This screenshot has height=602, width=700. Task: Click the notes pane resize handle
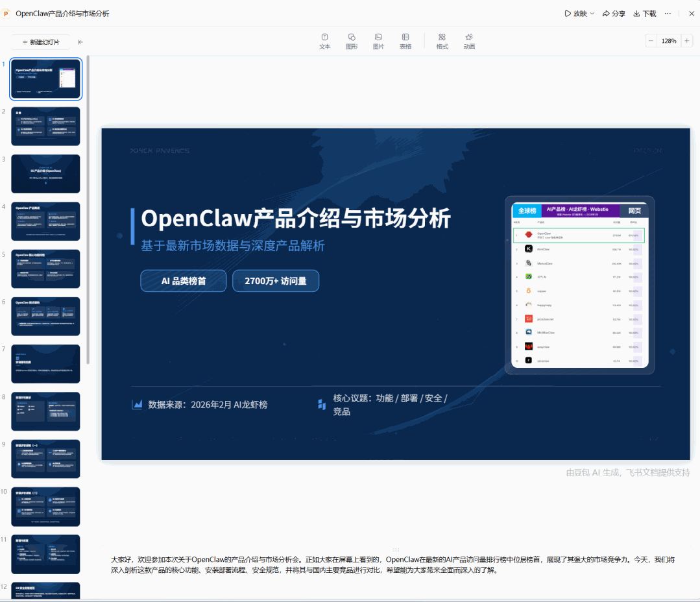coord(396,549)
